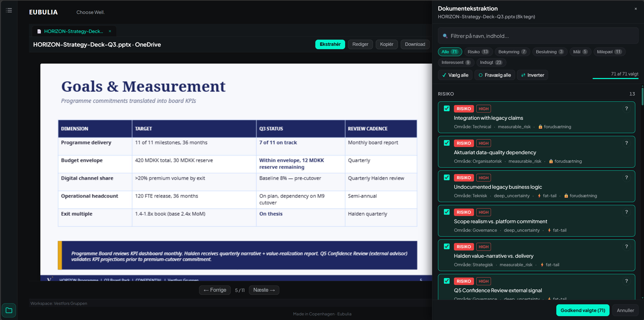Open help for Aktuariat data-quality dependency
644x320 pixels.
[627, 143]
